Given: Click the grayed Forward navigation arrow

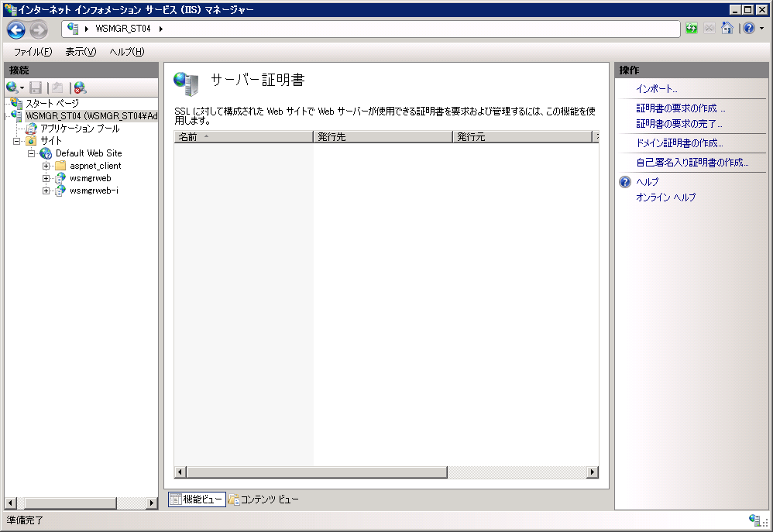Looking at the screenshot, I should [39, 29].
